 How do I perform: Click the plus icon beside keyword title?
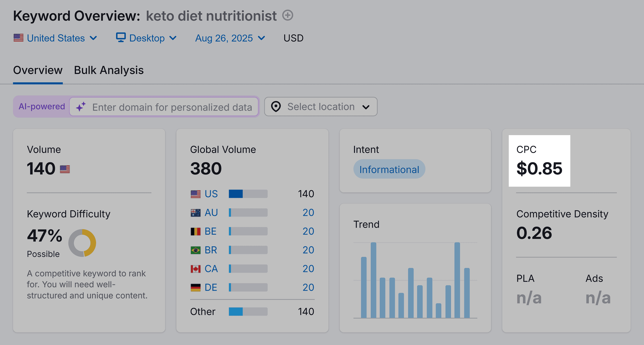tap(287, 15)
